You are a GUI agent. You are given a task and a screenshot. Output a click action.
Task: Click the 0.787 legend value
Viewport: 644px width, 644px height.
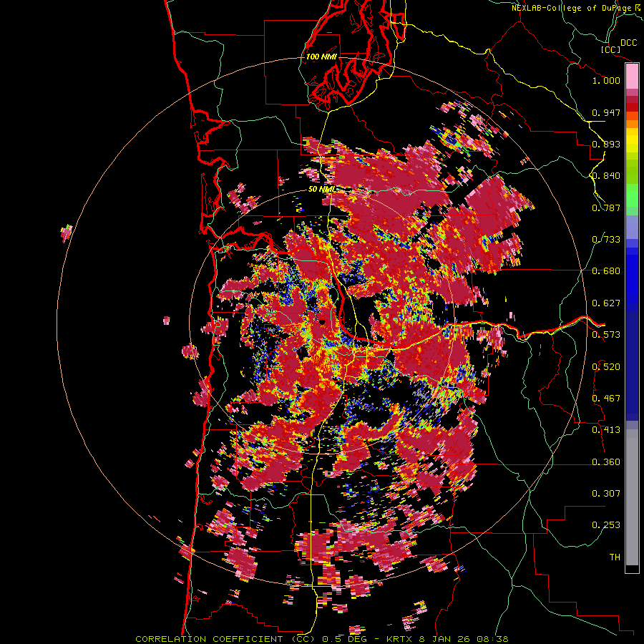[x=606, y=208]
